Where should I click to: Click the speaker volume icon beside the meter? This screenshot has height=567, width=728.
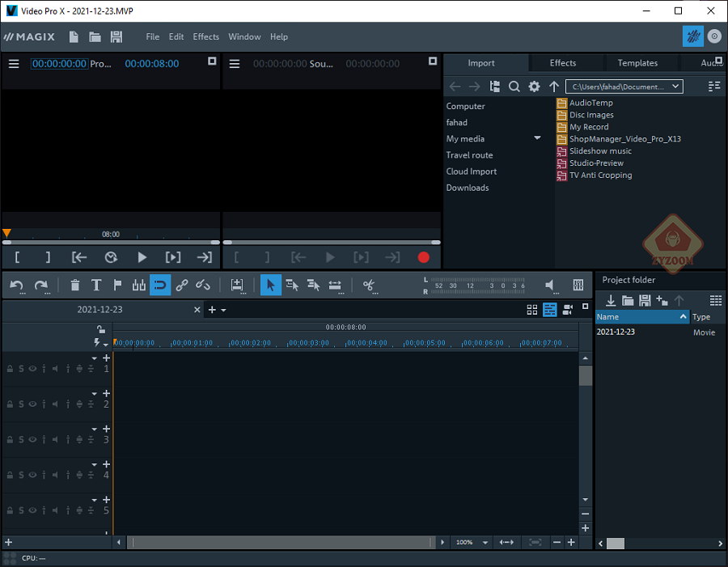(x=550, y=286)
